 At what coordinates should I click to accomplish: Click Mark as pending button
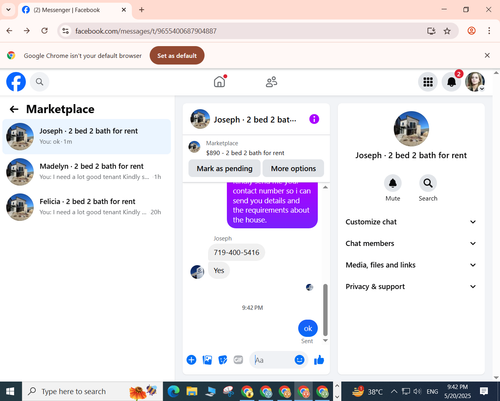[x=224, y=168]
